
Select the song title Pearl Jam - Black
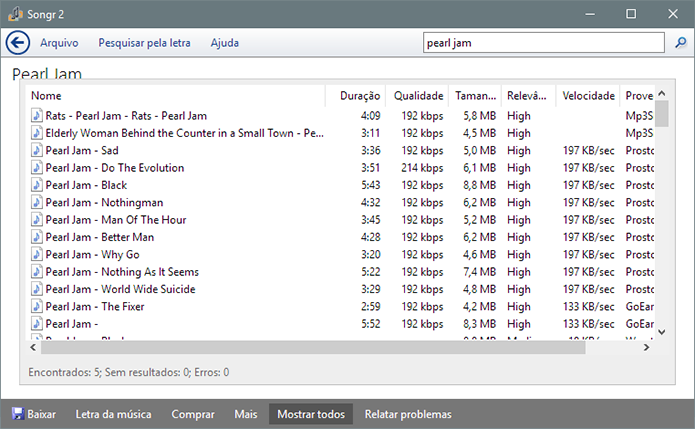tap(86, 185)
